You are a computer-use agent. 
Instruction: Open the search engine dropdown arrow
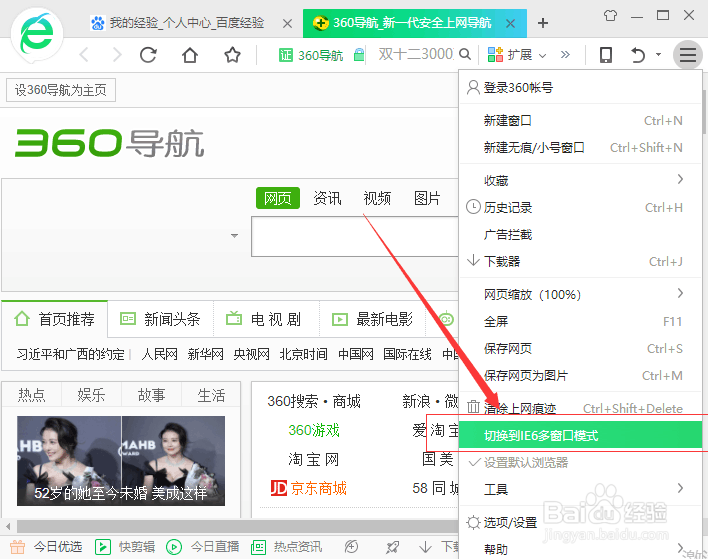(x=234, y=236)
